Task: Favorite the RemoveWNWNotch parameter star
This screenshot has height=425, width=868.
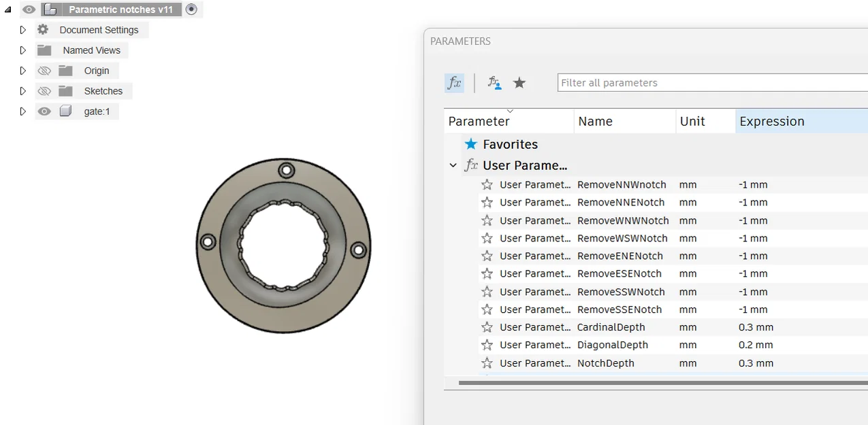Action: coord(487,220)
